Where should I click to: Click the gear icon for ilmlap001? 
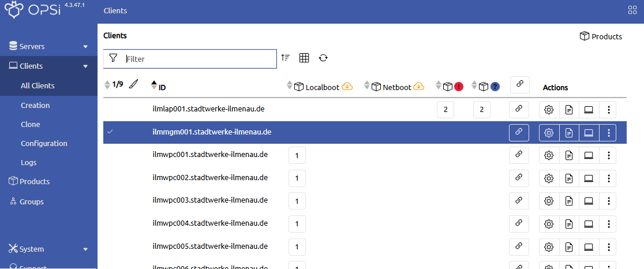[x=549, y=109]
